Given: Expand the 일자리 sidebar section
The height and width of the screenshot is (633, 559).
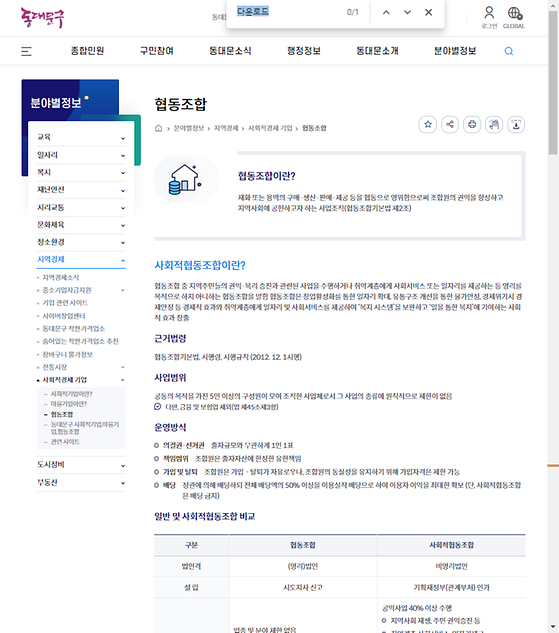Looking at the screenshot, I should click(81, 155).
